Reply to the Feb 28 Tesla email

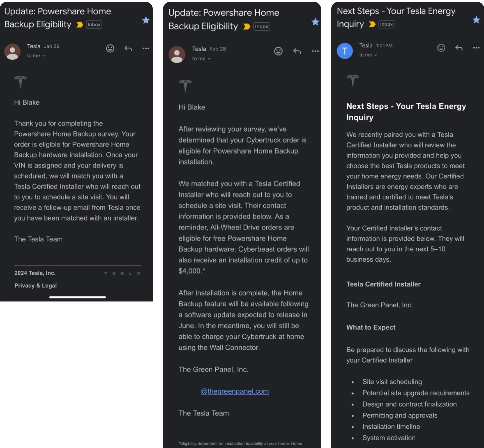[297, 51]
